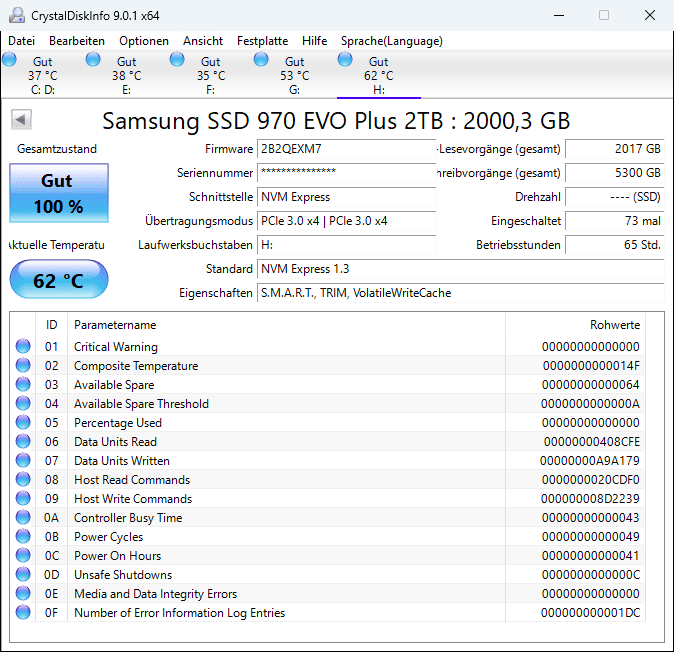Image resolution: width=674 pixels, height=652 pixels.
Task: Click the status orb for Percentage Used
Action: click(x=23, y=422)
